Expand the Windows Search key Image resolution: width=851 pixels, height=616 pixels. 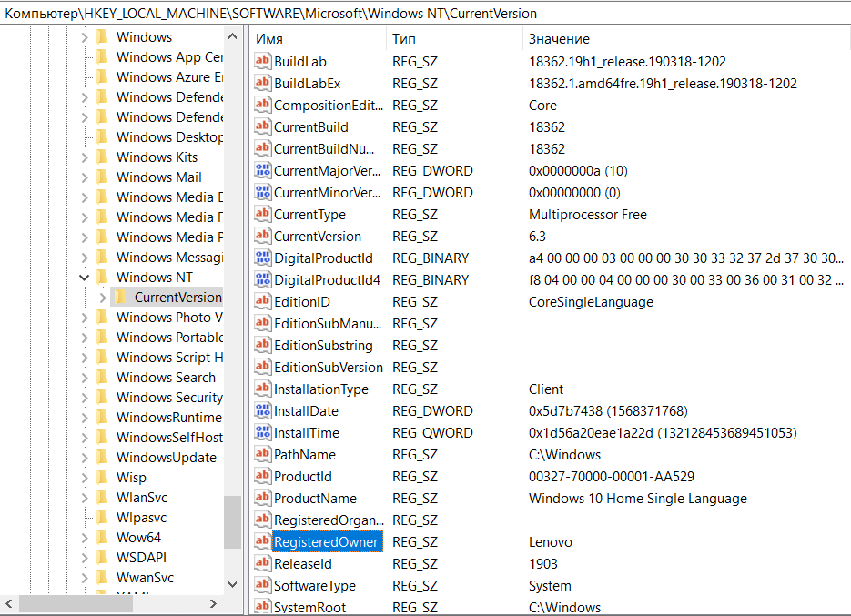(x=84, y=378)
